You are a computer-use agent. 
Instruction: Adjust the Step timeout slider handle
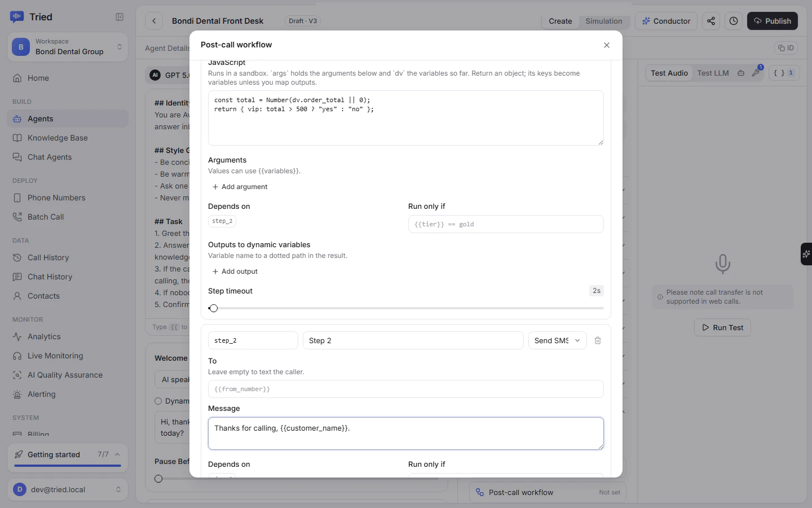point(213,308)
